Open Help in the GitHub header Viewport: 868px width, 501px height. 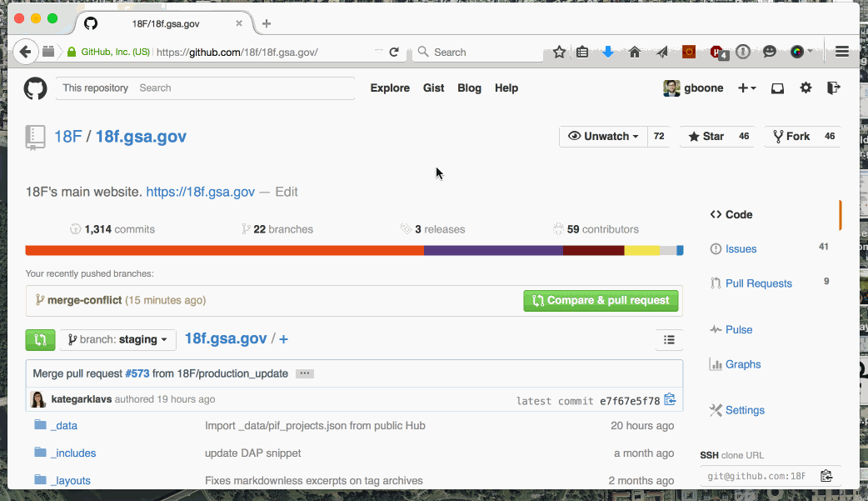coord(506,88)
